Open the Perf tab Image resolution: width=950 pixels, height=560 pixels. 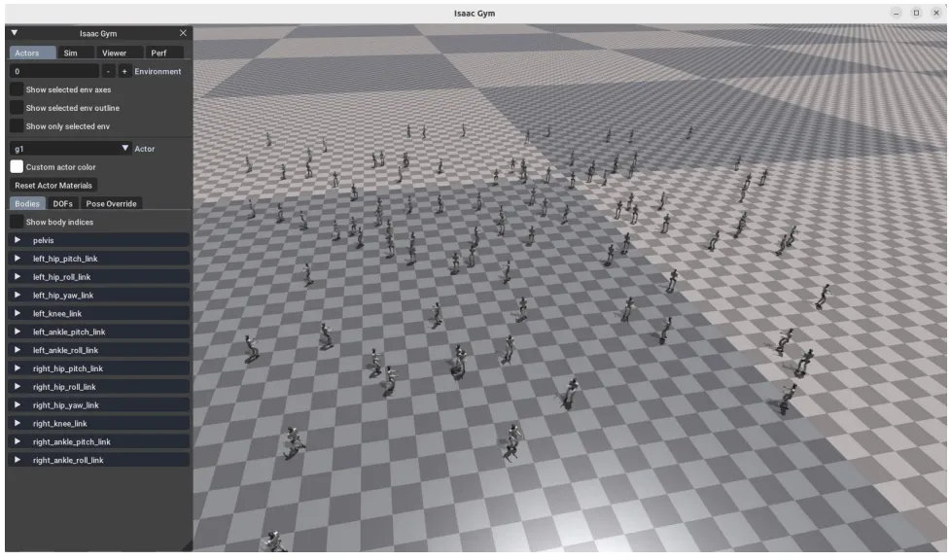point(164,52)
